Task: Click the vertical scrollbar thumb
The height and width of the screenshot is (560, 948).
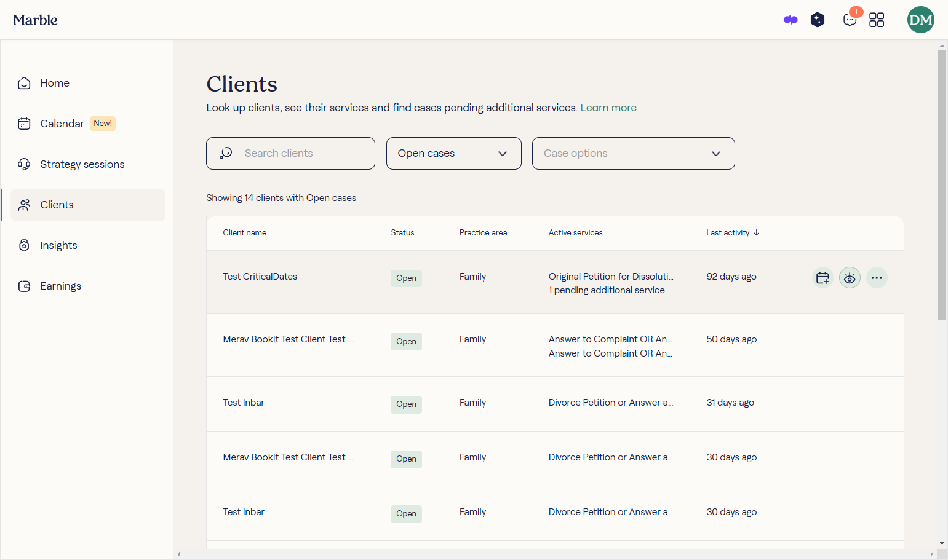Action: click(x=942, y=185)
